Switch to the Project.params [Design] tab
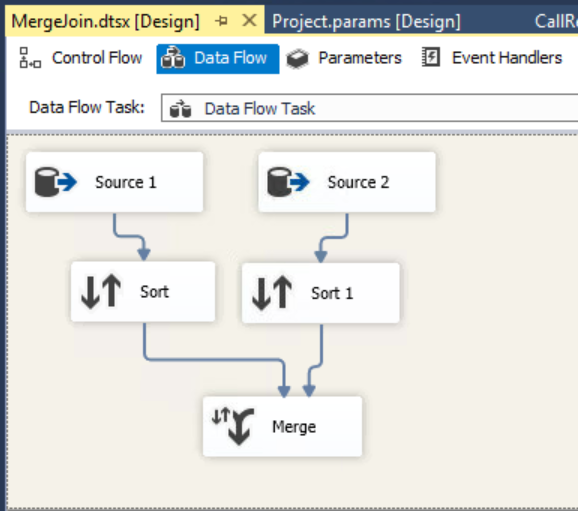The width and height of the screenshot is (578, 511). pos(366,21)
